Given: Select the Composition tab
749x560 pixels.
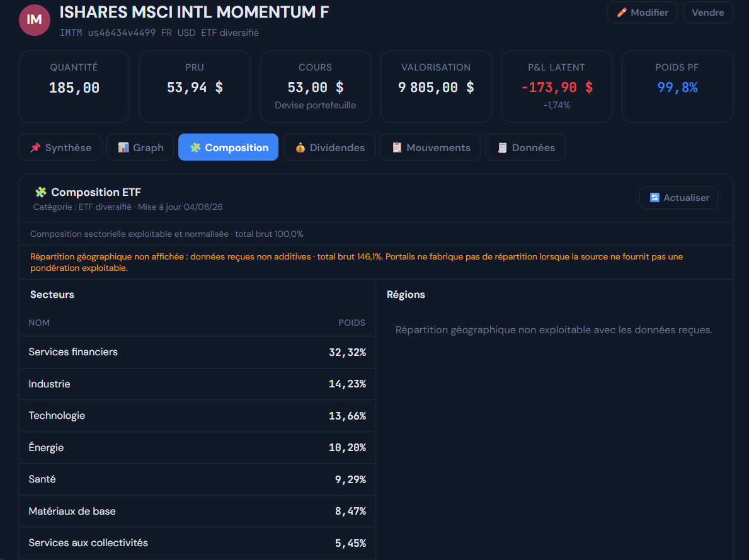Looking at the screenshot, I should tap(228, 147).
